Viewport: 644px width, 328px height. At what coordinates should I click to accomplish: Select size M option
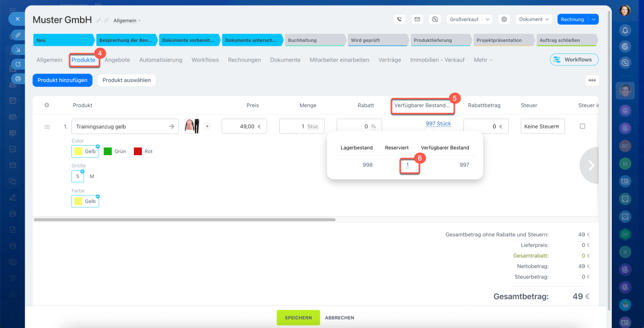(x=92, y=176)
